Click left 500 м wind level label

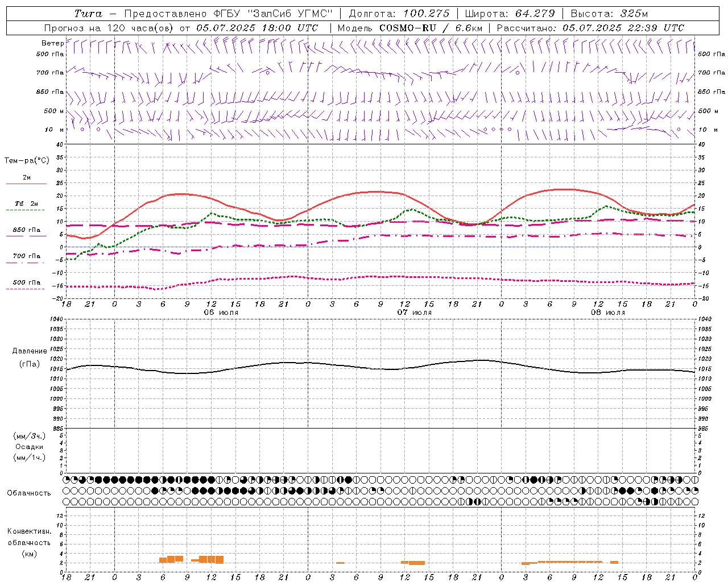click(54, 111)
